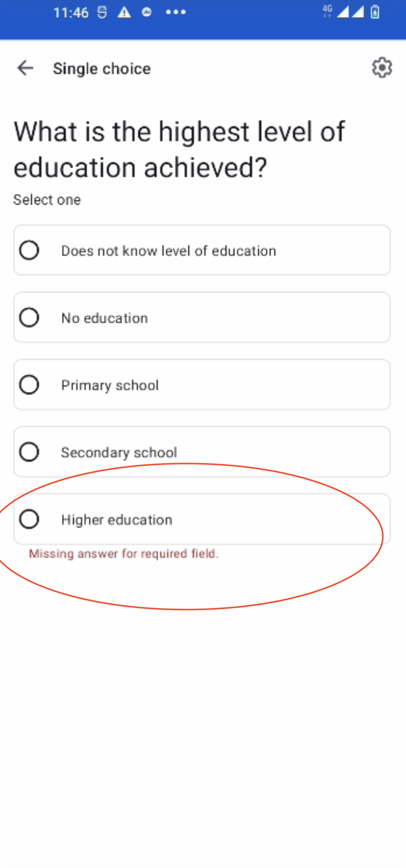Tap the "Higher education" option card
406x868 pixels.
tap(202, 519)
